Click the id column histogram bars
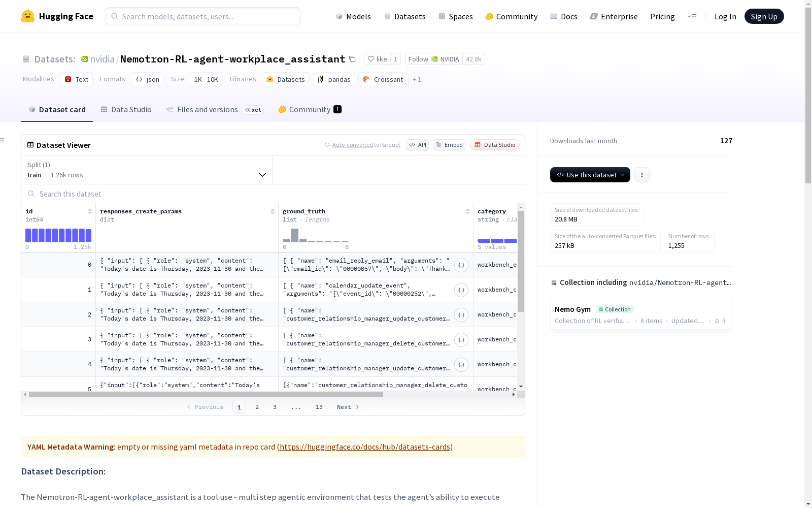The image size is (812, 508). pos(58,235)
